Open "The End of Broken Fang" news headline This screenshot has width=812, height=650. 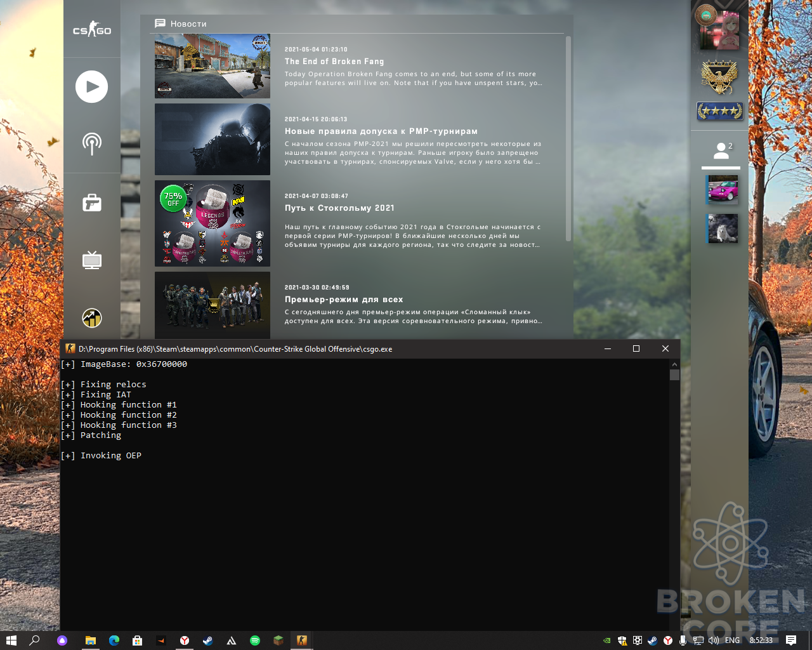(334, 62)
